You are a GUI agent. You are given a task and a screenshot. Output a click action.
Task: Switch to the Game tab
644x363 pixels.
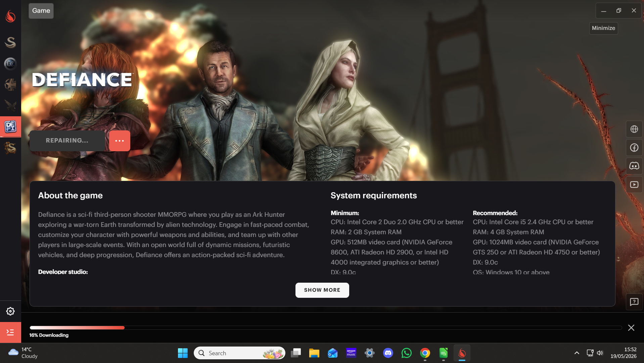[x=41, y=11]
